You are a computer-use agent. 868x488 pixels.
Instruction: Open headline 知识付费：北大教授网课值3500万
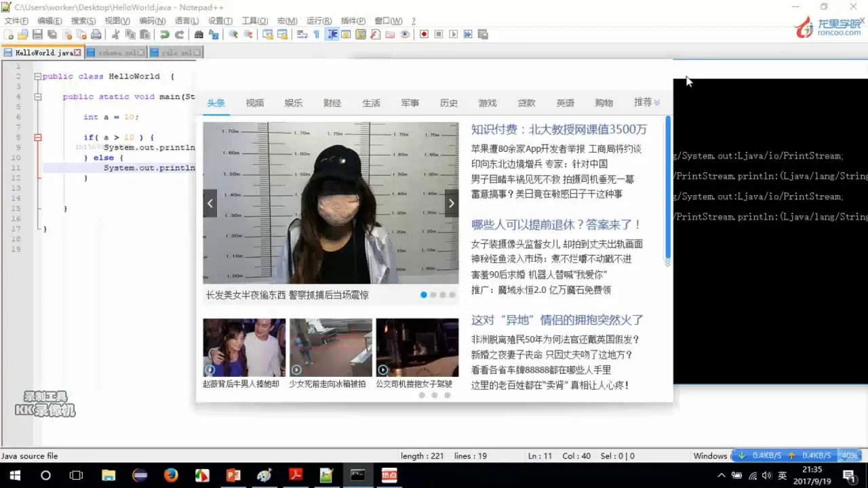click(559, 129)
